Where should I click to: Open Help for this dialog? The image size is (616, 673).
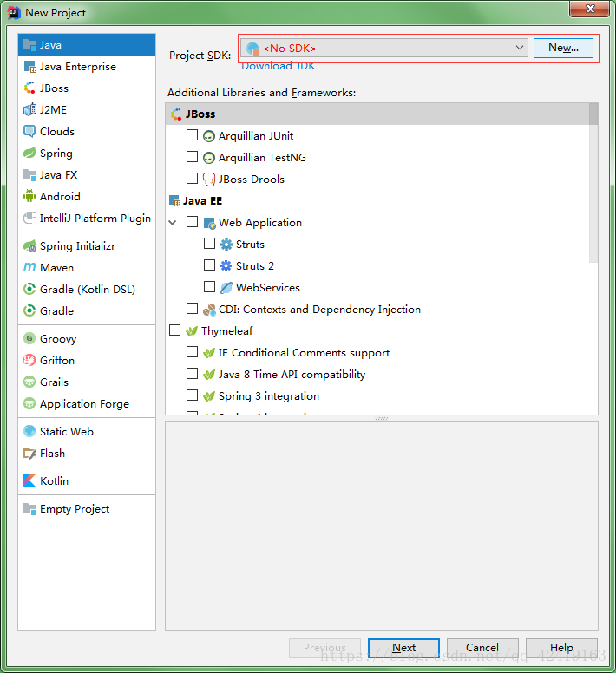561,647
